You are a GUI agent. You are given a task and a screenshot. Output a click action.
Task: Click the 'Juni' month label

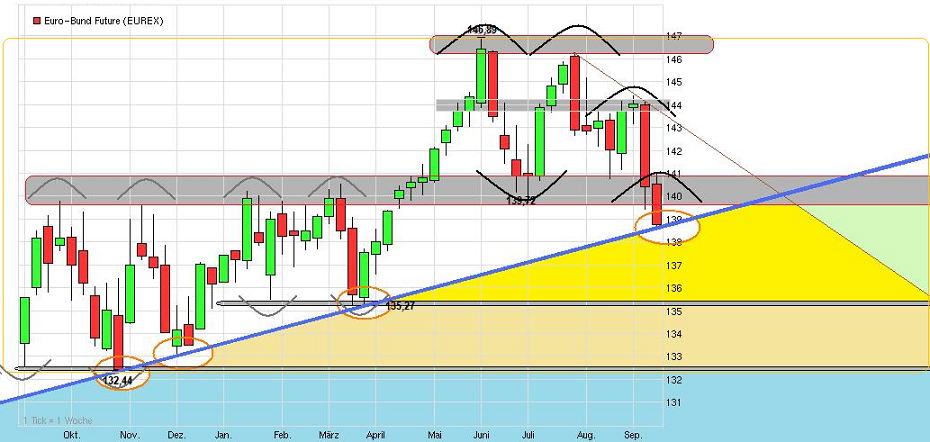(x=482, y=435)
